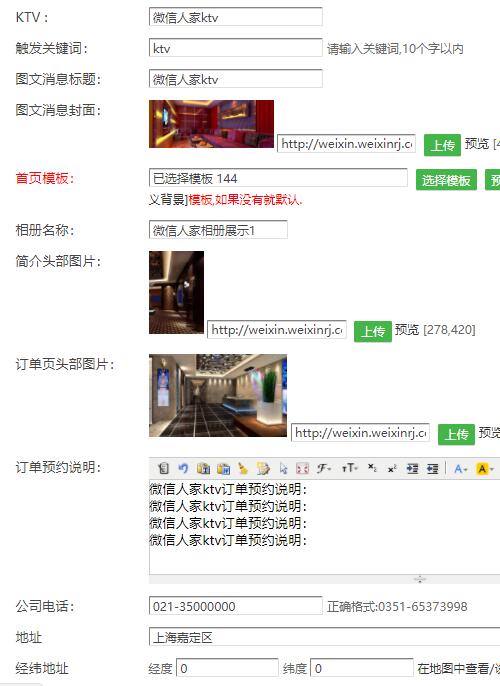Viewport: 500px width, 686px height.
Task: Click the HTML source code icon in the editor toolbar
Action: click(164, 469)
